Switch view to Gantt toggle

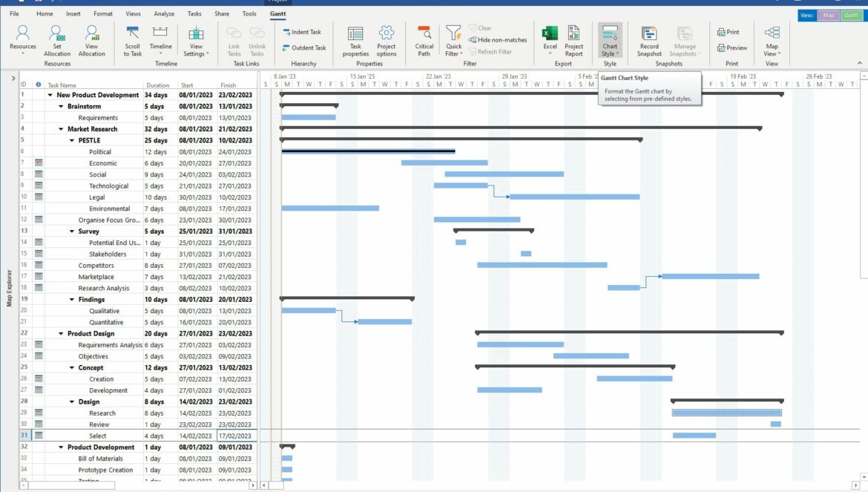[x=850, y=15]
